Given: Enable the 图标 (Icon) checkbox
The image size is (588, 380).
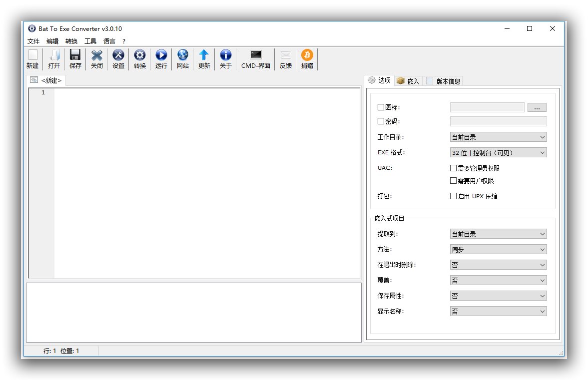Looking at the screenshot, I should click(381, 107).
